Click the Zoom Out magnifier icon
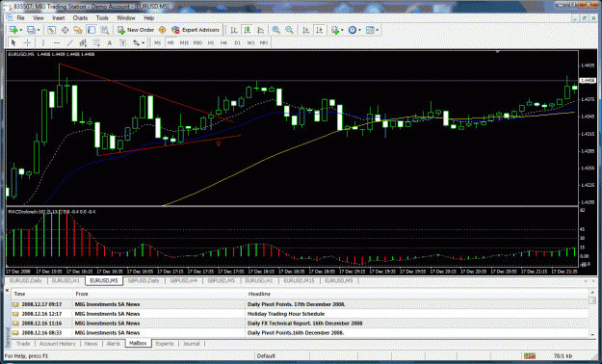Viewport: 602px width, 364px height. (290, 30)
